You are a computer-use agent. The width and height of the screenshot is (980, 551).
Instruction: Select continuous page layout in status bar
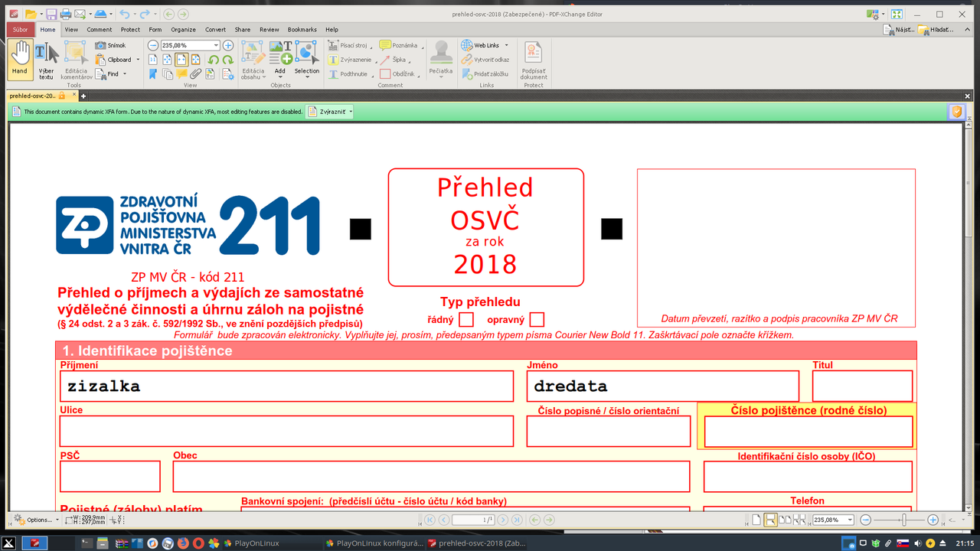771,520
